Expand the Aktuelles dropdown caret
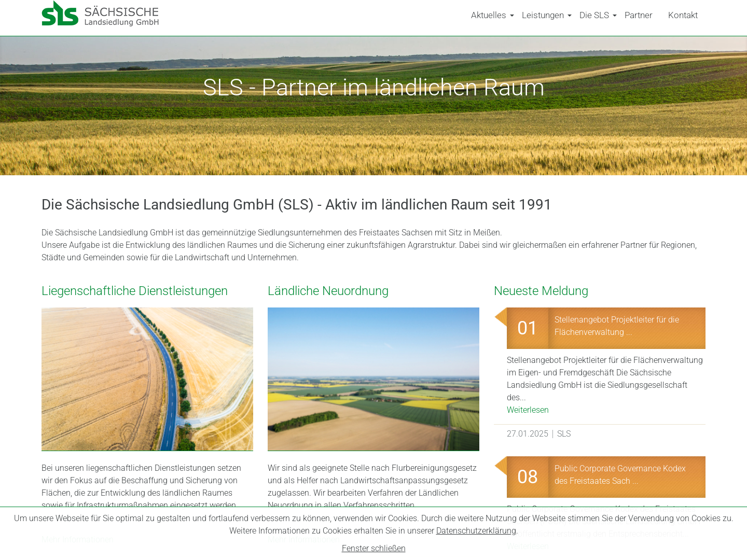Image resolution: width=747 pixels, height=560 pixels. click(511, 16)
